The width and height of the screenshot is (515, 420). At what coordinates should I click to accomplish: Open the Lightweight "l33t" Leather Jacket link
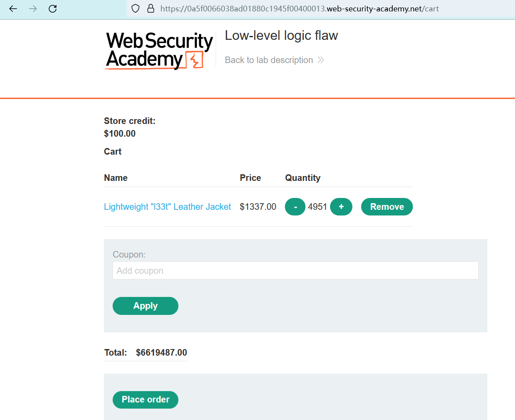[x=167, y=207]
